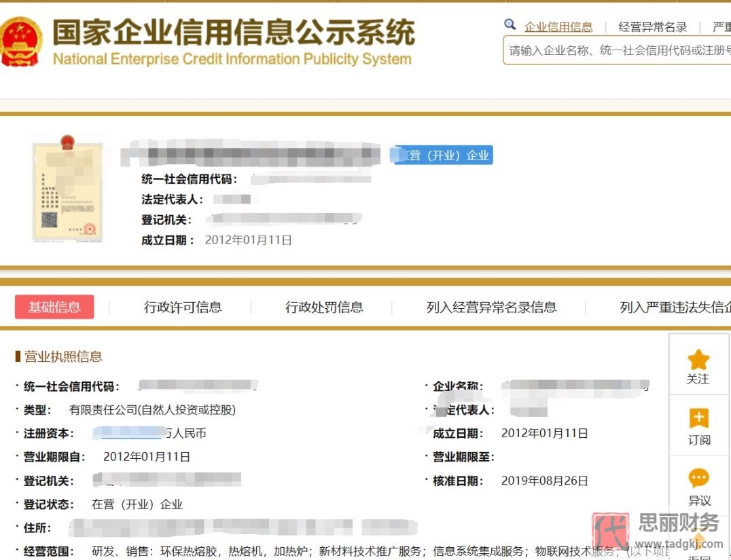
Task: Open the 行政许可信息 tab
Action: (185, 307)
